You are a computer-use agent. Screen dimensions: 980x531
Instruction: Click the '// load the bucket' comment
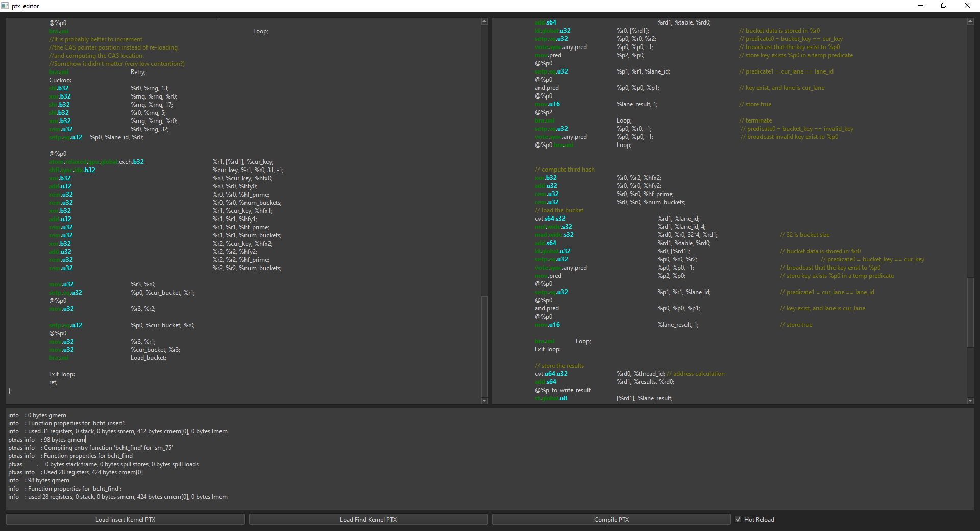(559, 210)
